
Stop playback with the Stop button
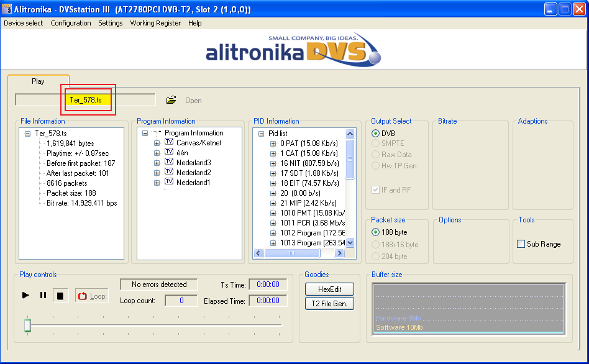coord(60,296)
